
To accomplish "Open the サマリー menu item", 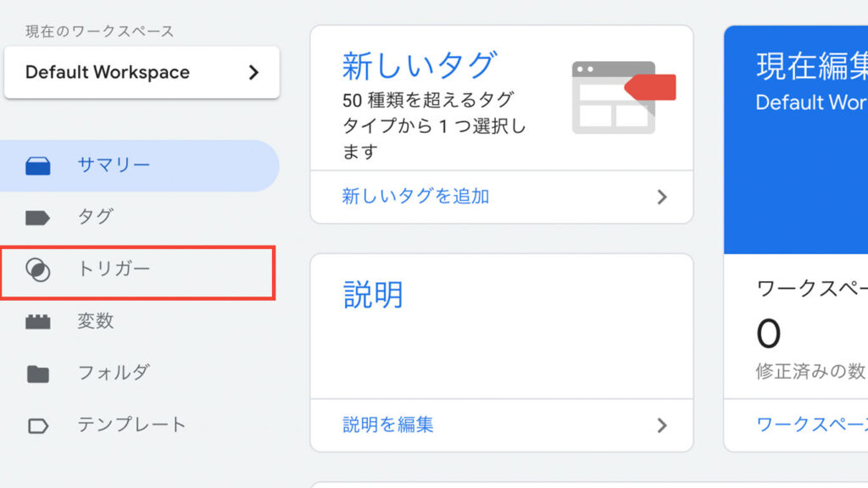I will point(114,165).
